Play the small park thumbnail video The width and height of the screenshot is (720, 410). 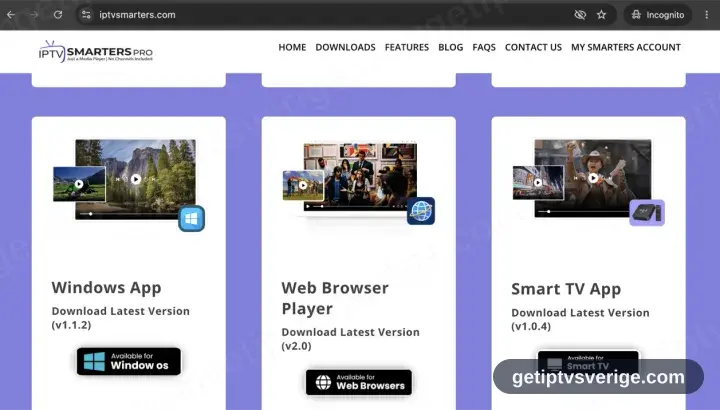point(303,185)
